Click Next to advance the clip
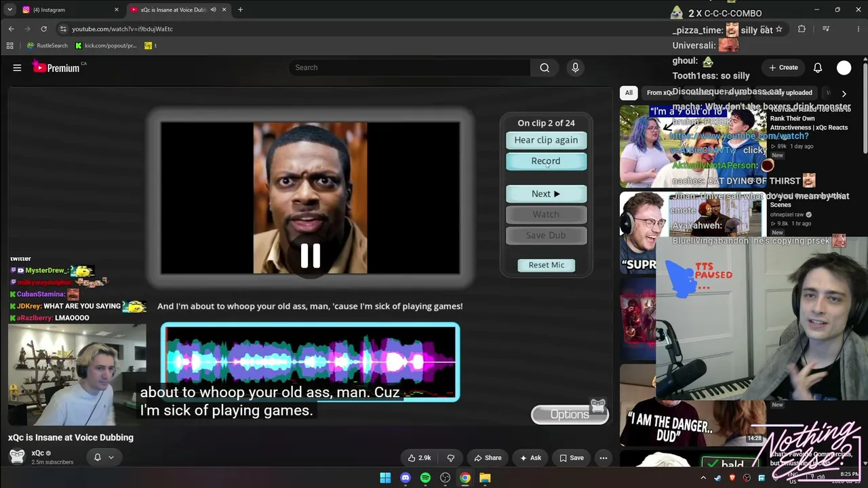This screenshot has width=868, height=488. (546, 194)
